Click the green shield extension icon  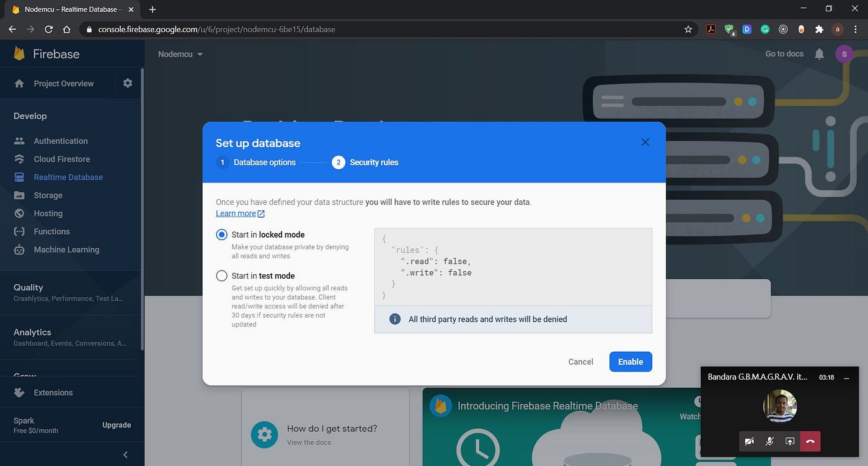730,29
